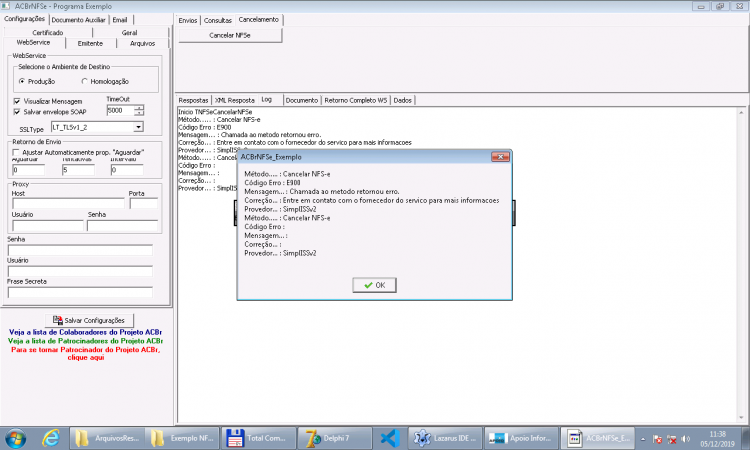This screenshot has height=450, width=750.
Task: Switch to Total Commander in the taskbar
Action: click(258, 438)
